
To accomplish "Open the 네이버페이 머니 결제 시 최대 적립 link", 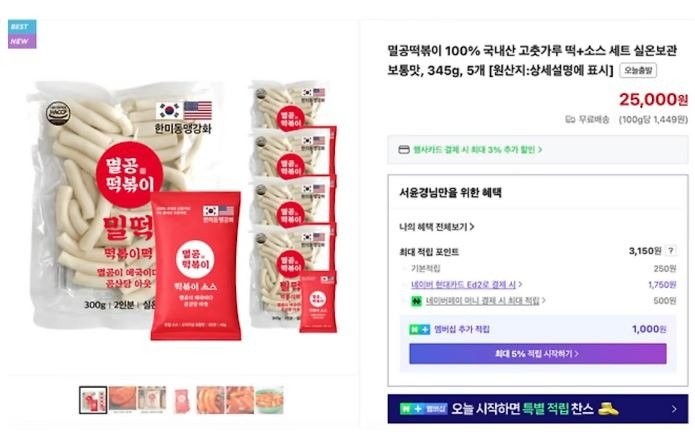I will coord(485,301).
